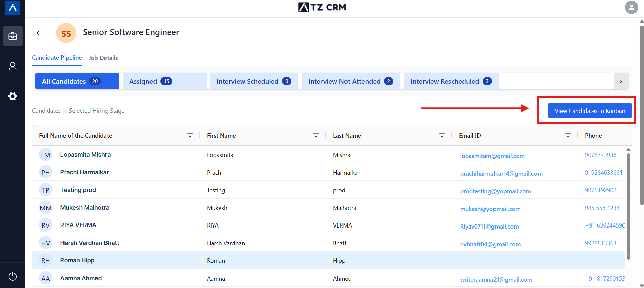Click the back arrow button

click(x=39, y=33)
